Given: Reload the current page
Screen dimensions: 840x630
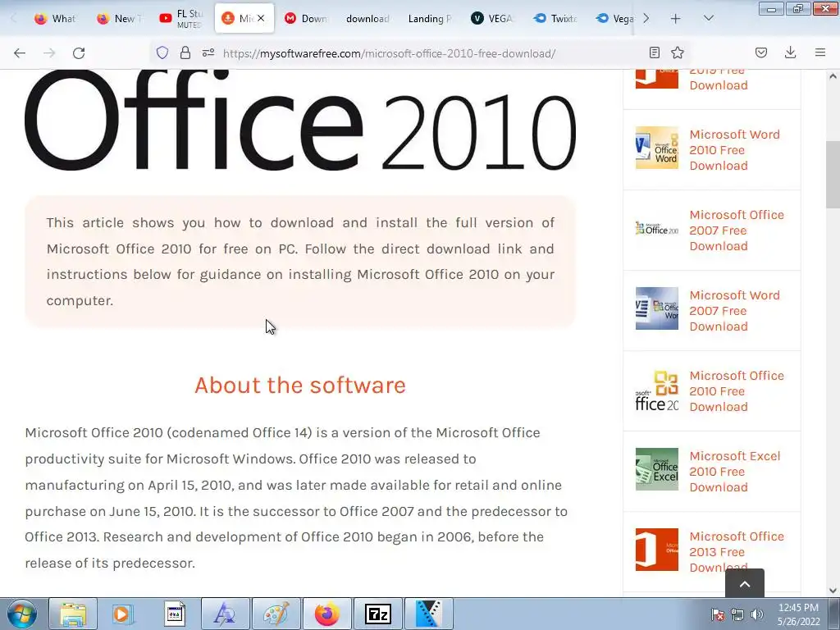Looking at the screenshot, I should click(79, 53).
